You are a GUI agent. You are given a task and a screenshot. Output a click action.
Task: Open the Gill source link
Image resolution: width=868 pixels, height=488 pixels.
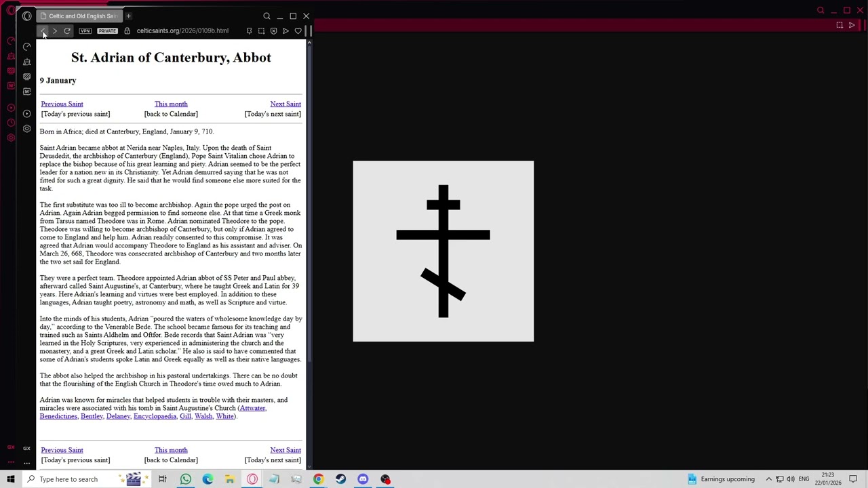coord(185,416)
